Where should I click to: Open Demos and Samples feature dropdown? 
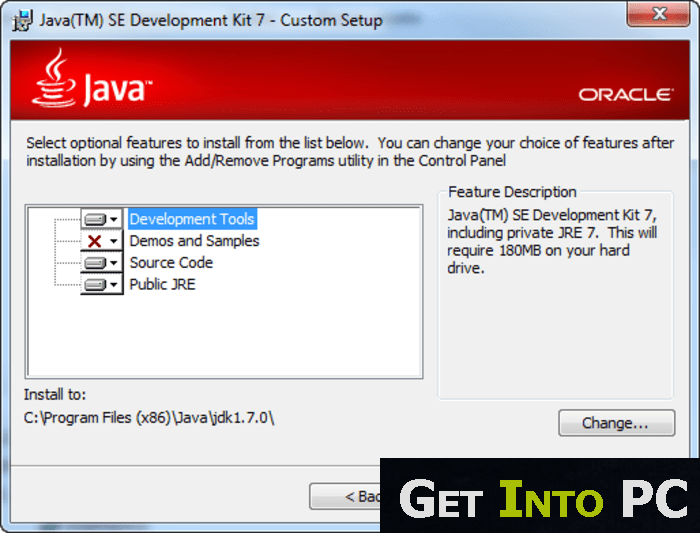point(102,241)
